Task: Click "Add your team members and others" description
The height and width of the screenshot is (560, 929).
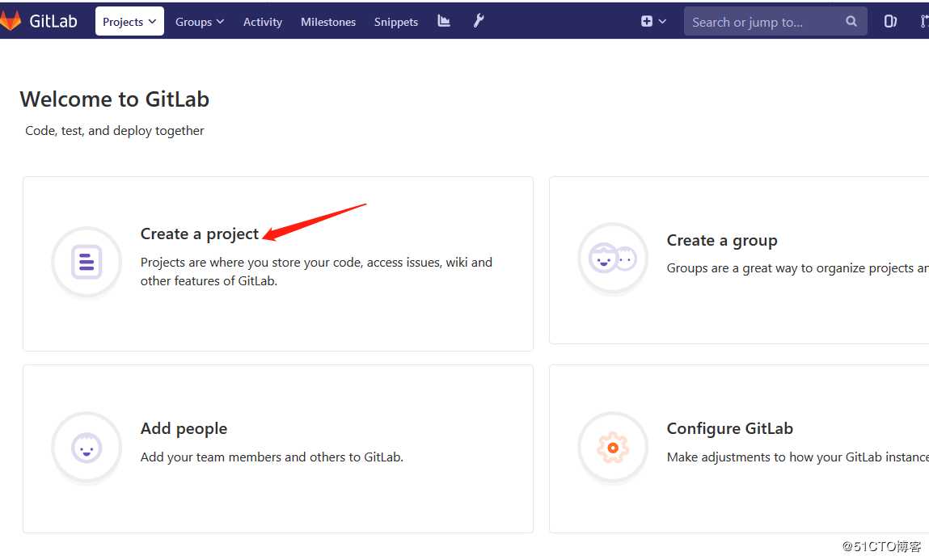Action: (x=272, y=457)
